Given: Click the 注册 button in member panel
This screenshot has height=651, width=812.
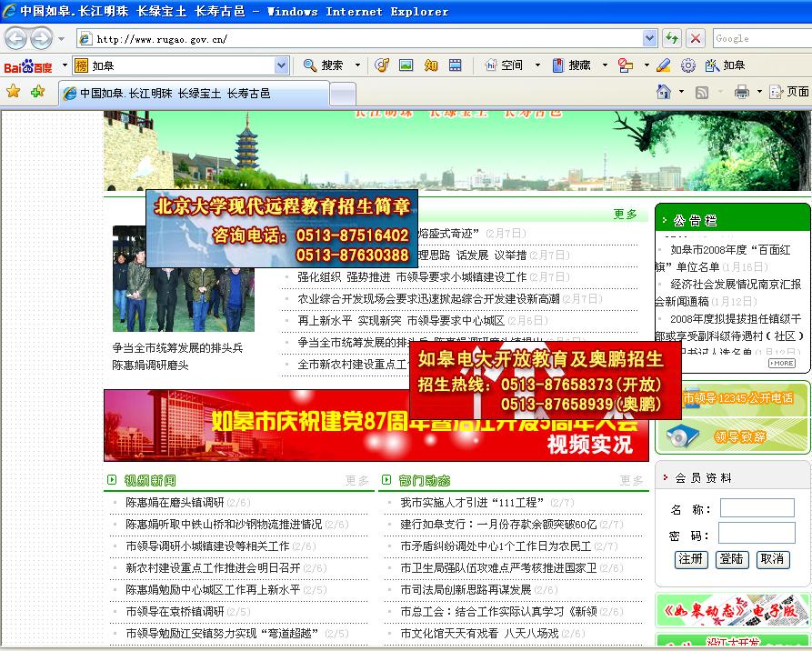Looking at the screenshot, I should [x=691, y=559].
